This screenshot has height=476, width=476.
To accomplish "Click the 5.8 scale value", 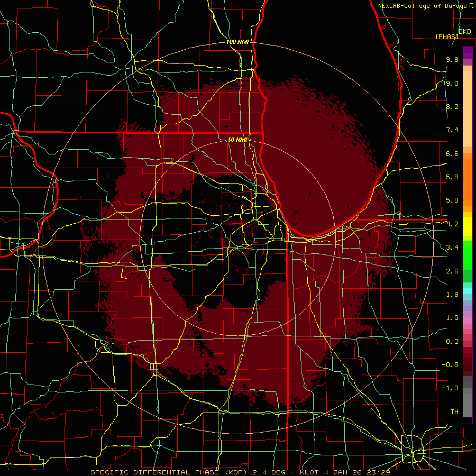I will point(452,177).
